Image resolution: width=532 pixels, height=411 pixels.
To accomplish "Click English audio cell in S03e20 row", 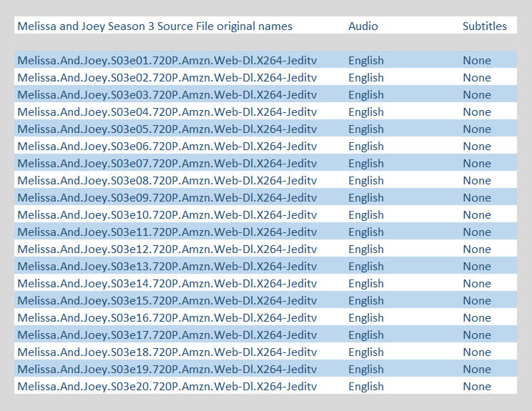I will (x=366, y=387).
